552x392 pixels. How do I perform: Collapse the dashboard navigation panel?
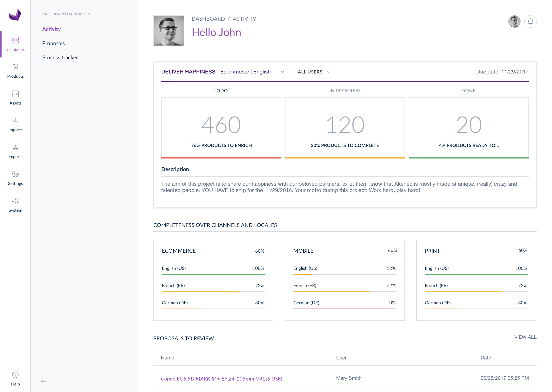click(43, 381)
